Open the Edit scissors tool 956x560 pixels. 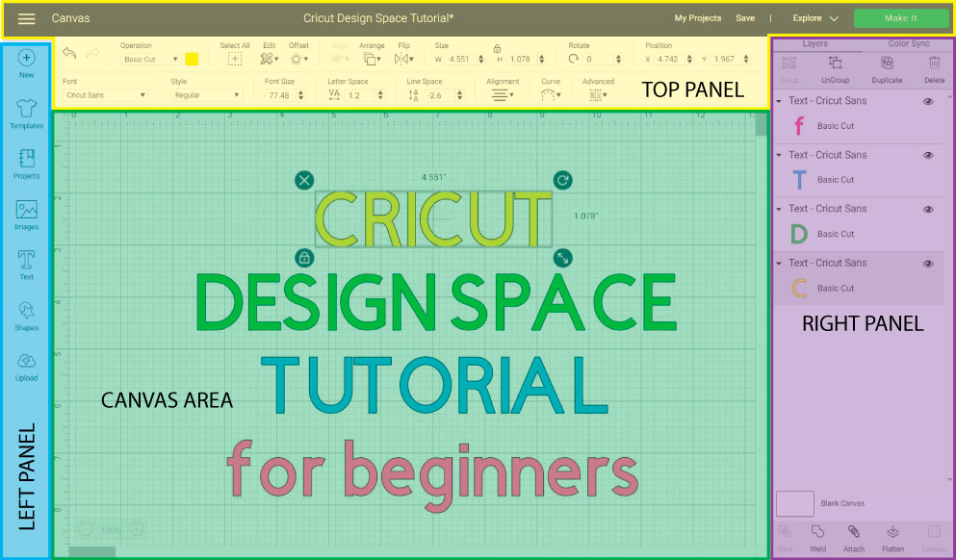coord(269,59)
